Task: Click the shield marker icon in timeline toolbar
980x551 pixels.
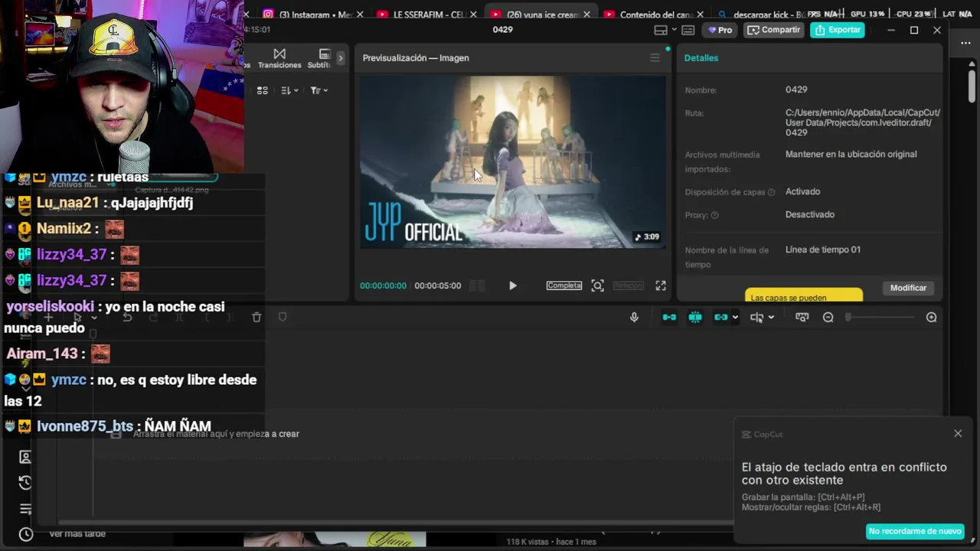Action: [283, 317]
